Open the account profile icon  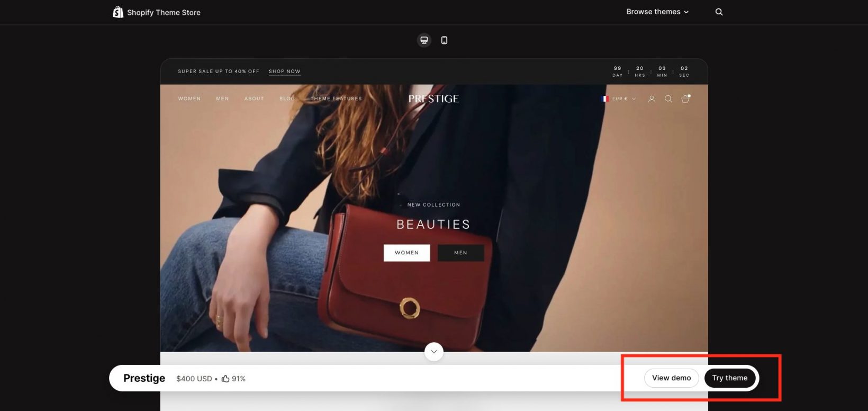pyautogui.click(x=652, y=99)
